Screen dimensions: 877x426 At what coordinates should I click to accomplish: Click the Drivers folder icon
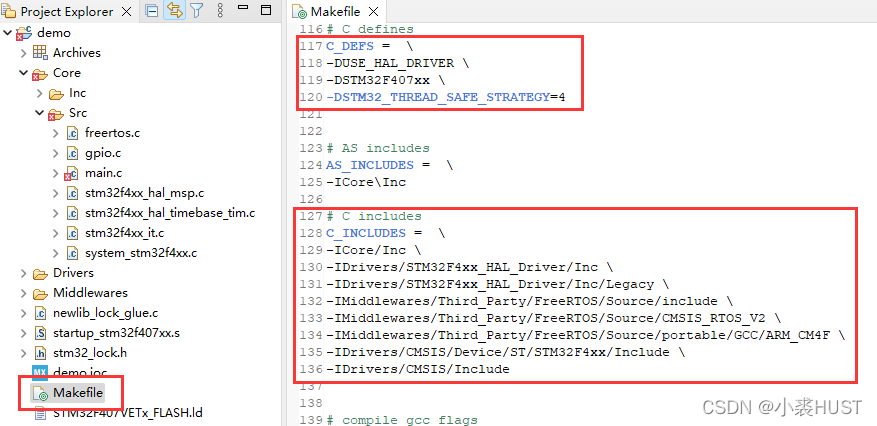[x=40, y=273]
